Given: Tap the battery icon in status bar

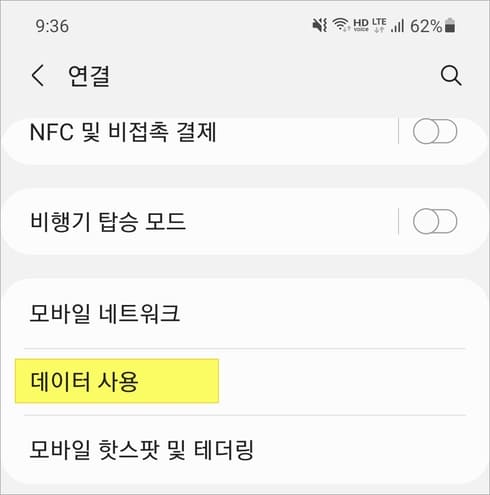Looking at the screenshot, I should tap(450, 25).
